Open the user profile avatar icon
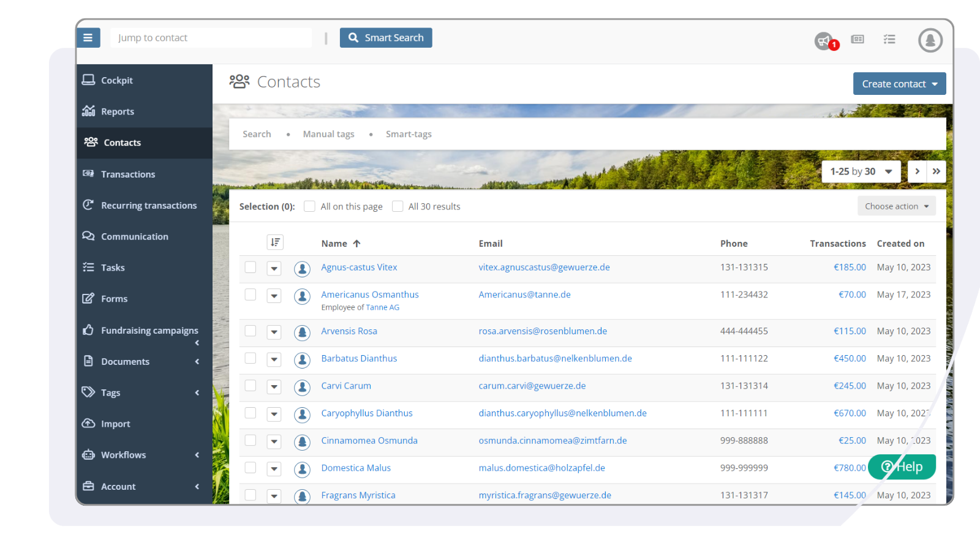Image resolution: width=980 pixels, height=551 pixels. point(930,40)
